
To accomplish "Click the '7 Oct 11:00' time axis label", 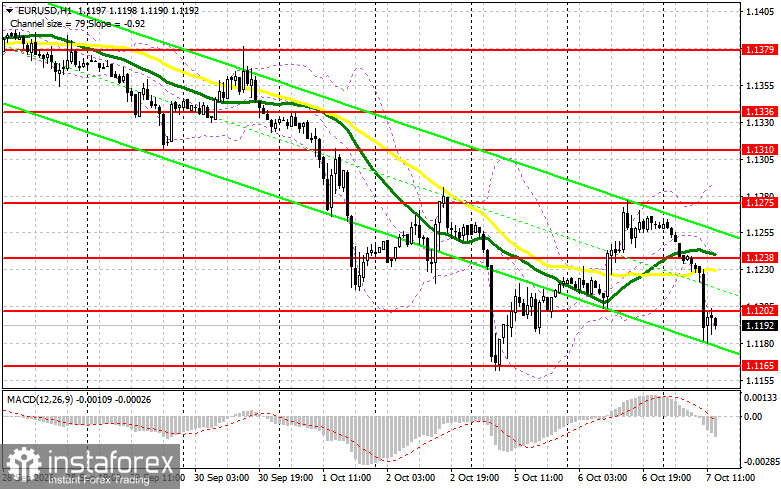I will point(731,478).
